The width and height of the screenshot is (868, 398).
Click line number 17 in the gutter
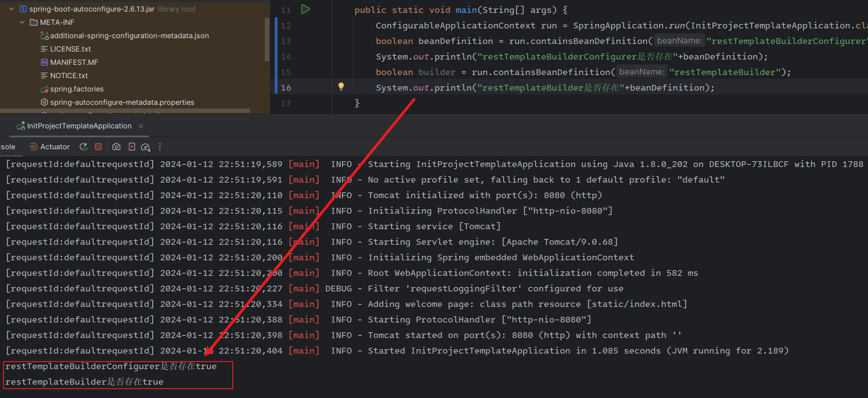(286, 103)
